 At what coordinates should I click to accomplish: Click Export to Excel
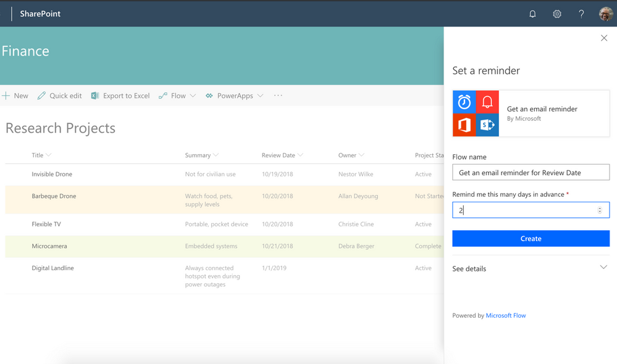pyautogui.click(x=120, y=96)
